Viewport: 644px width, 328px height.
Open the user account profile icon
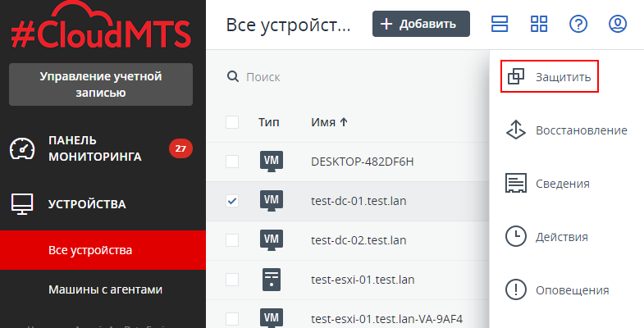(x=618, y=24)
